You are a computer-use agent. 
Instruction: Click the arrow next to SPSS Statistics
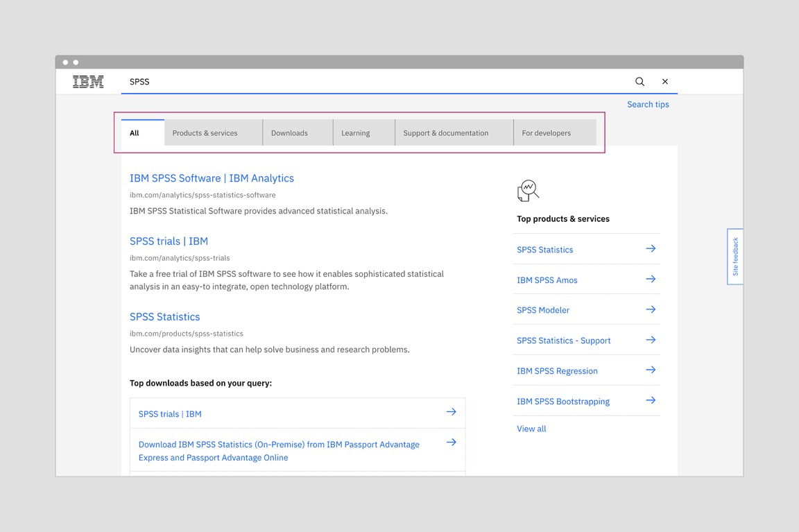650,249
